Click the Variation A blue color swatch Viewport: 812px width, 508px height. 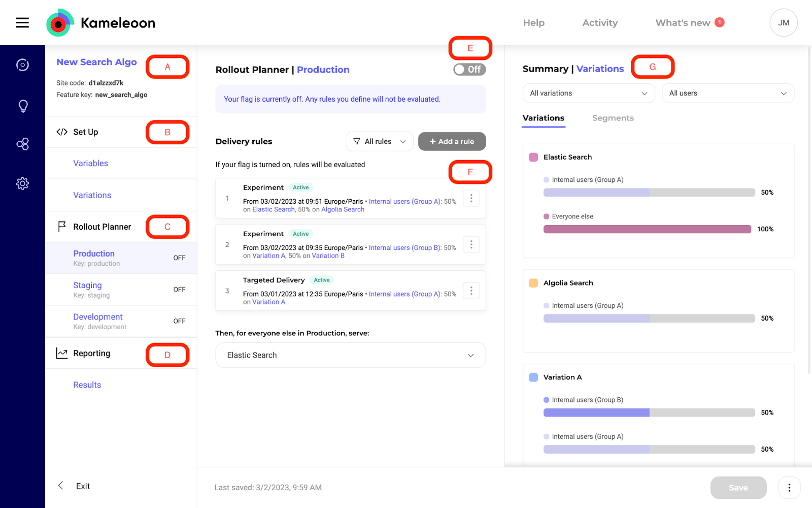(533, 377)
